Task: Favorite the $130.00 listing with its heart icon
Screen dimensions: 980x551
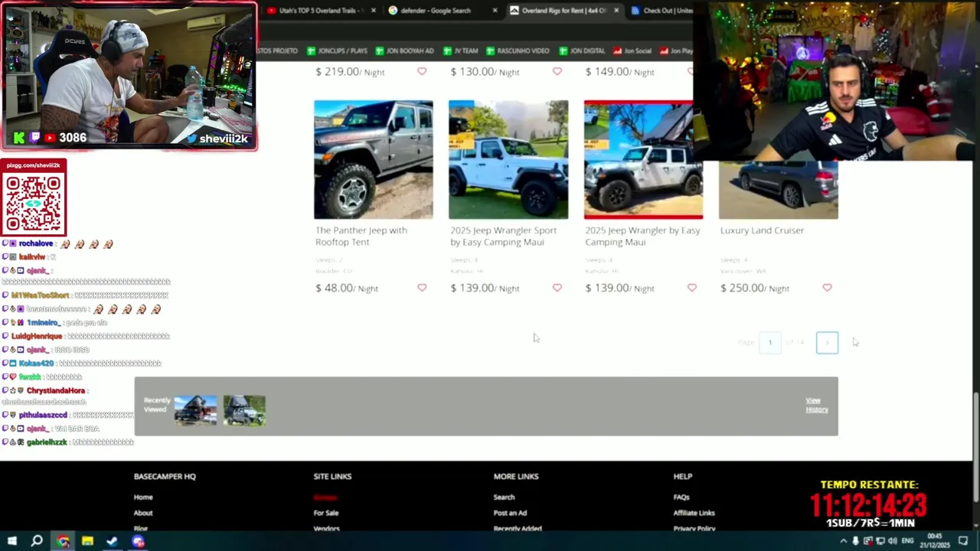Action: pyautogui.click(x=557, y=71)
